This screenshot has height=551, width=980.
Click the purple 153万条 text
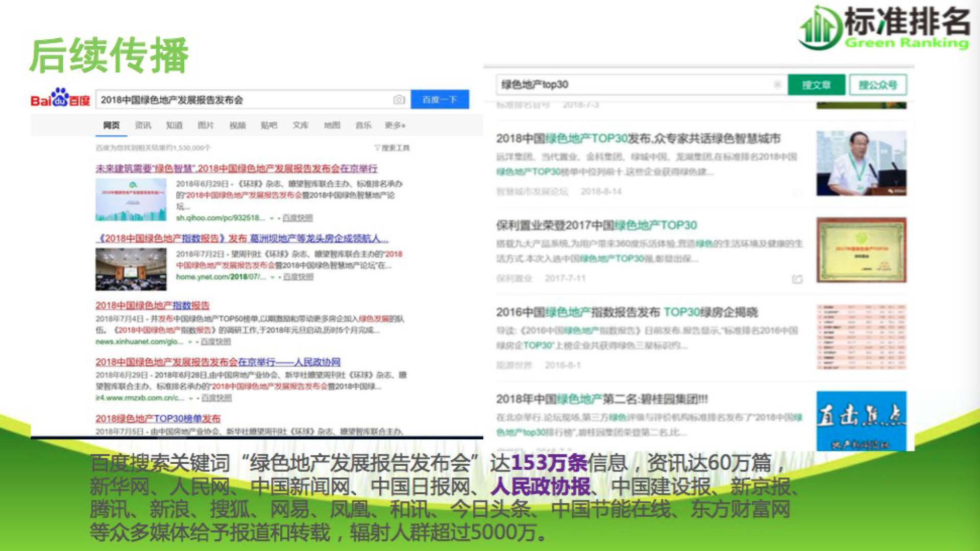(x=549, y=463)
